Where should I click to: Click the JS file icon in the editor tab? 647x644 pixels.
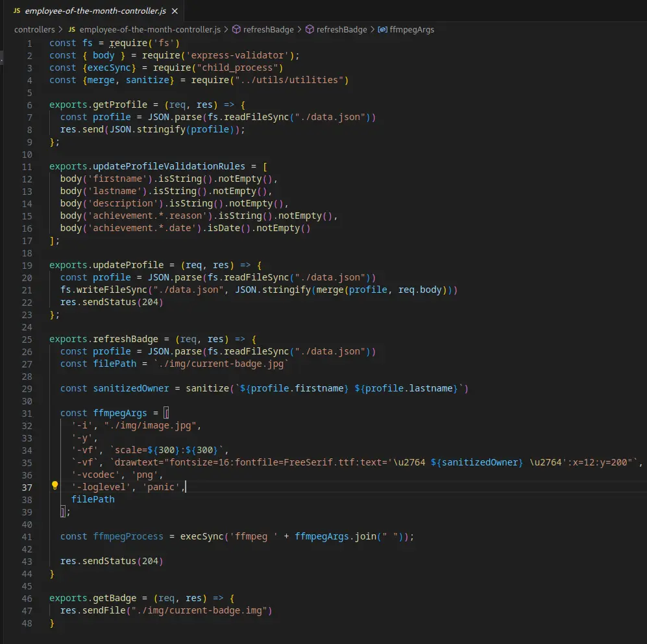pyautogui.click(x=16, y=11)
